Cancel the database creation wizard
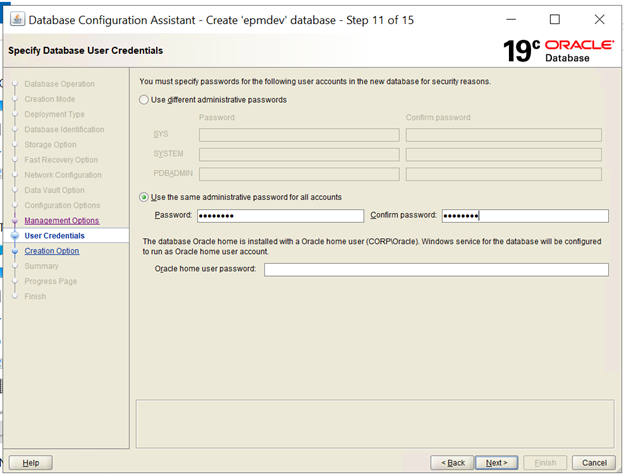The image size is (624, 475). coord(594,463)
